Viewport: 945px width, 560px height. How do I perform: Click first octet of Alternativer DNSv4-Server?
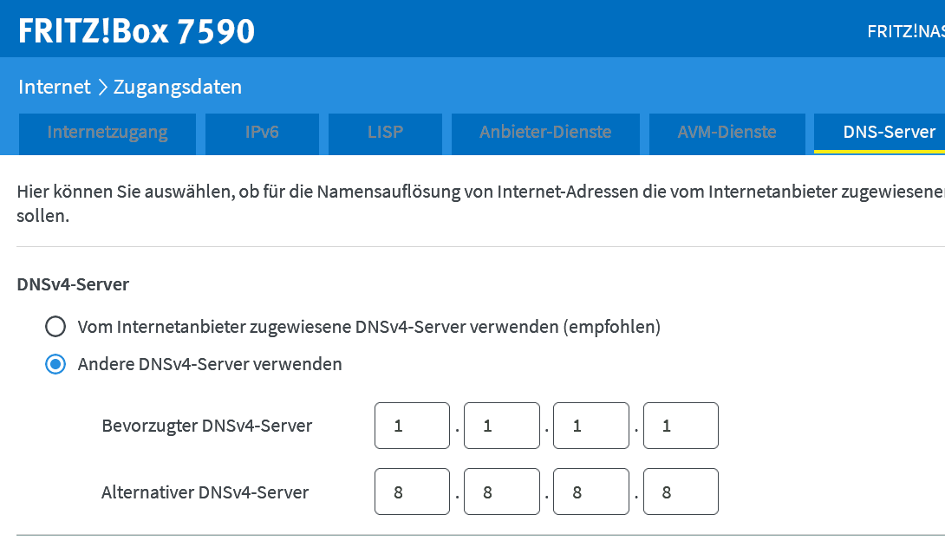point(412,492)
